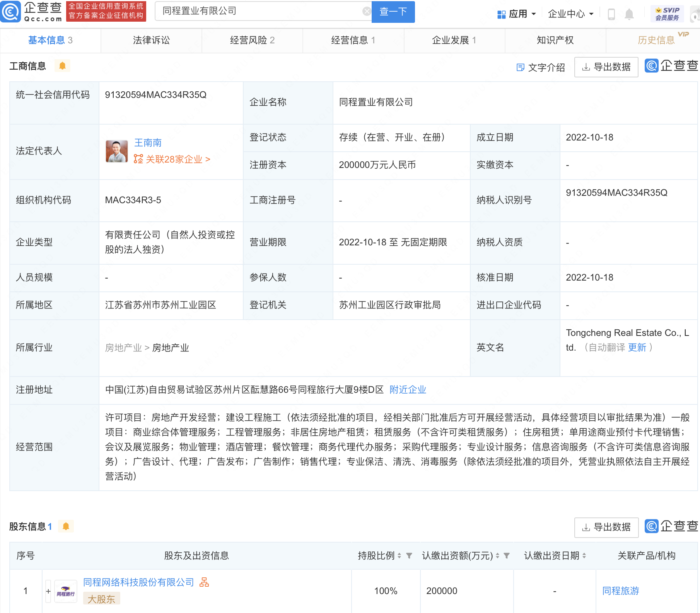Switch to 经营风险 tab

252,40
